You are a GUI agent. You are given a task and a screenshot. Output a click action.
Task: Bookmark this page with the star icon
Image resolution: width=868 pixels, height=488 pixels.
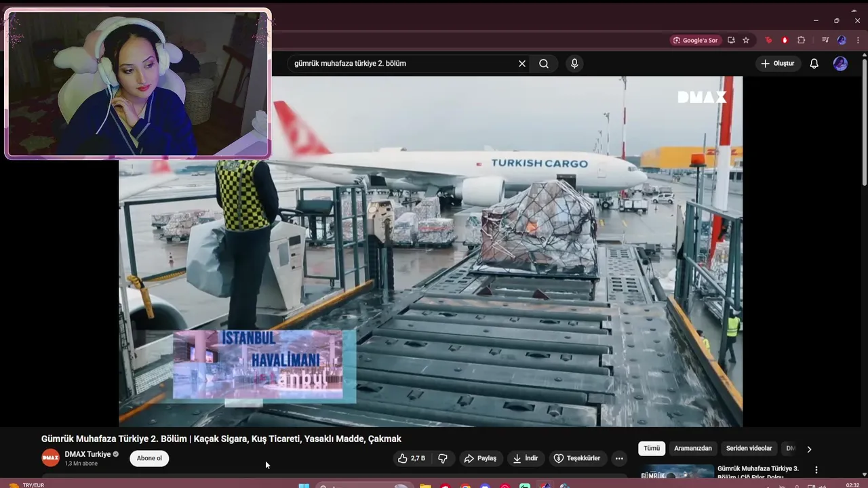click(x=746, y=41)
